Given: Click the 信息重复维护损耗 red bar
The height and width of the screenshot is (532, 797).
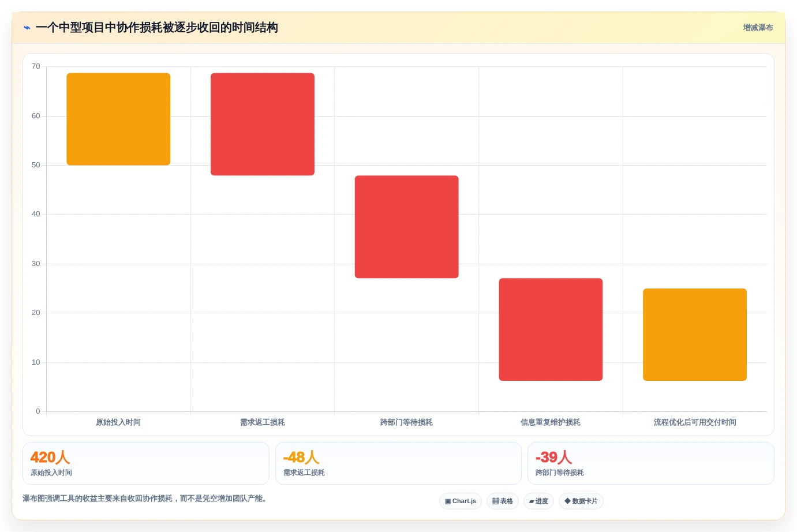Looking at the screenshot, I should [551, 329].
